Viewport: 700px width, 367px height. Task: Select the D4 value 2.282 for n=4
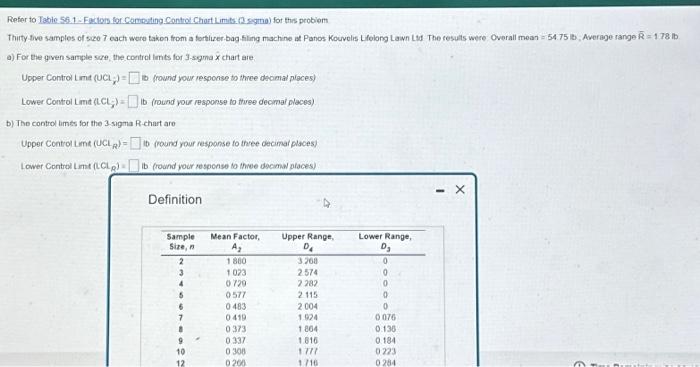(308, 284)
